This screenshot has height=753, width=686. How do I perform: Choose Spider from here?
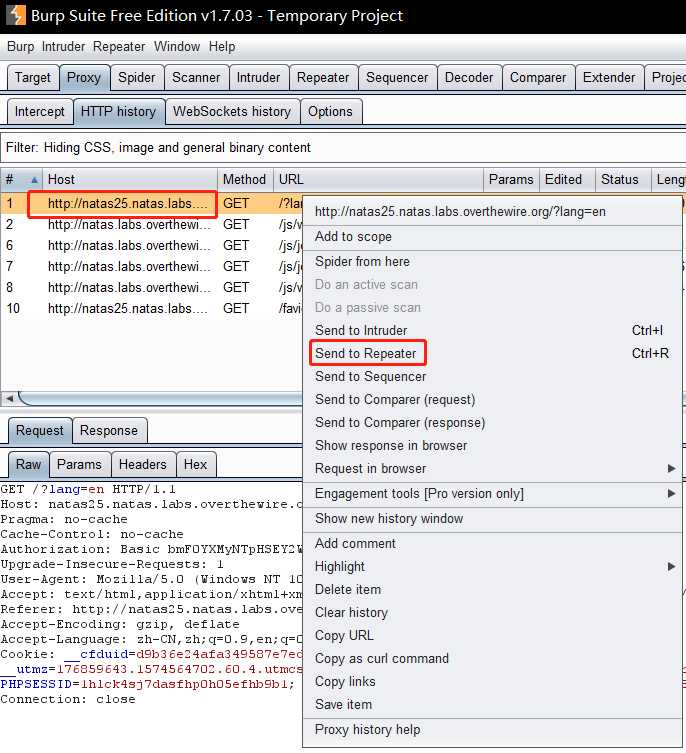[x=492, y=262]
